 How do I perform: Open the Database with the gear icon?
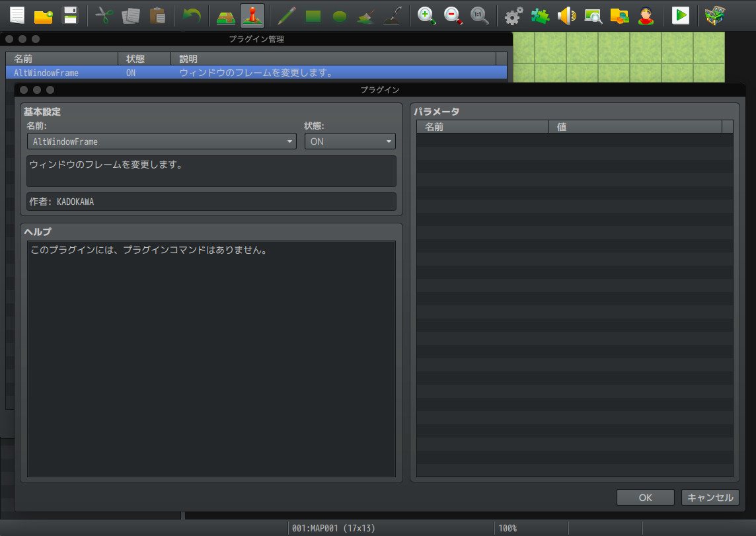pyautogui.click(x=515, y=15)
